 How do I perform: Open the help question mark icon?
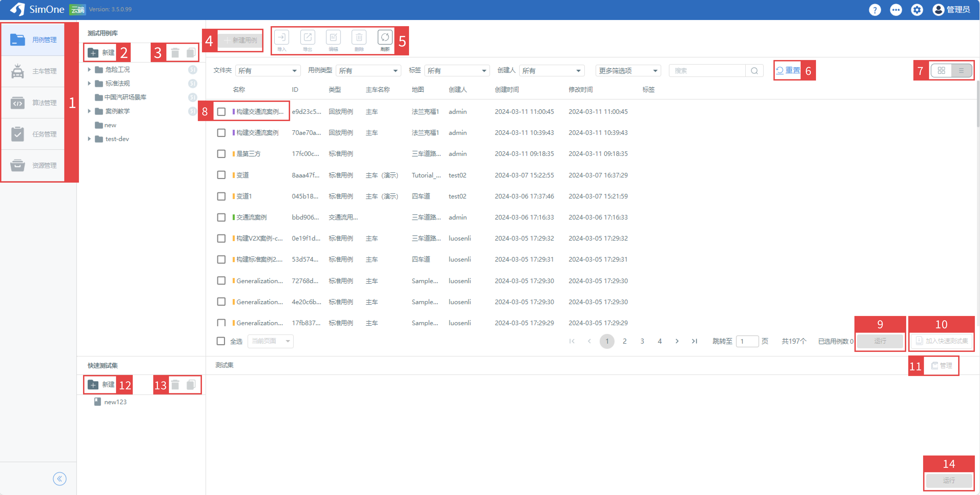[875, 10]
